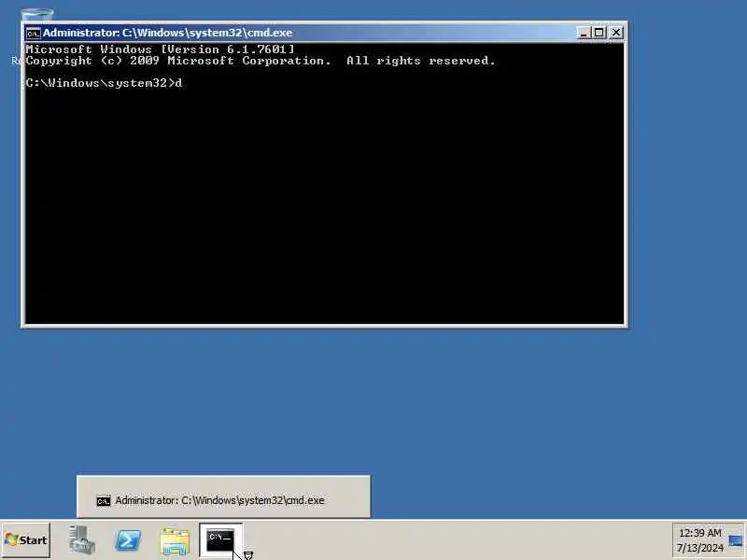The height and width of the screenshot is (560, 747).
Task: Open the taskbar clock showing 12:39 AM
Action: tap(699, 540)
